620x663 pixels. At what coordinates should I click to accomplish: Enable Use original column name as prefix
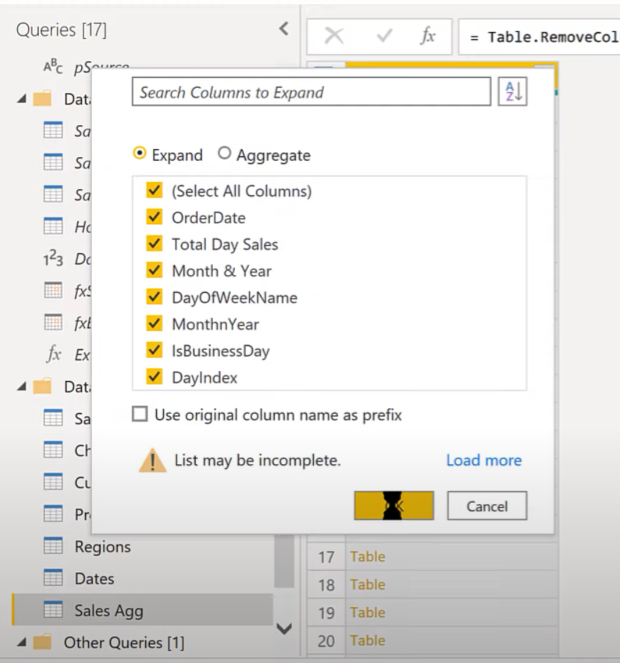pyautogui.click(x=140, y=414)
